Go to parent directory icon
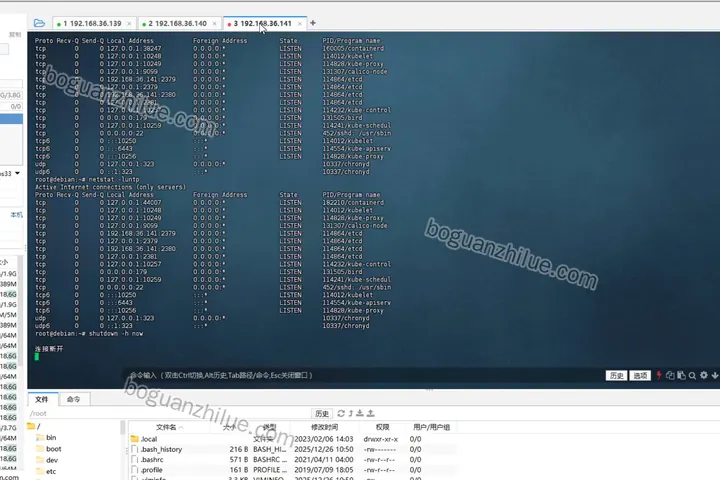720x480 pixels. [x=351, y=413]
